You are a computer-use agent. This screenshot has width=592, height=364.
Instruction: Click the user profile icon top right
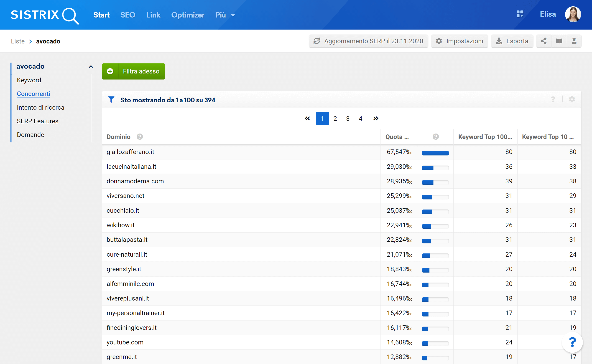click(573, 15)
